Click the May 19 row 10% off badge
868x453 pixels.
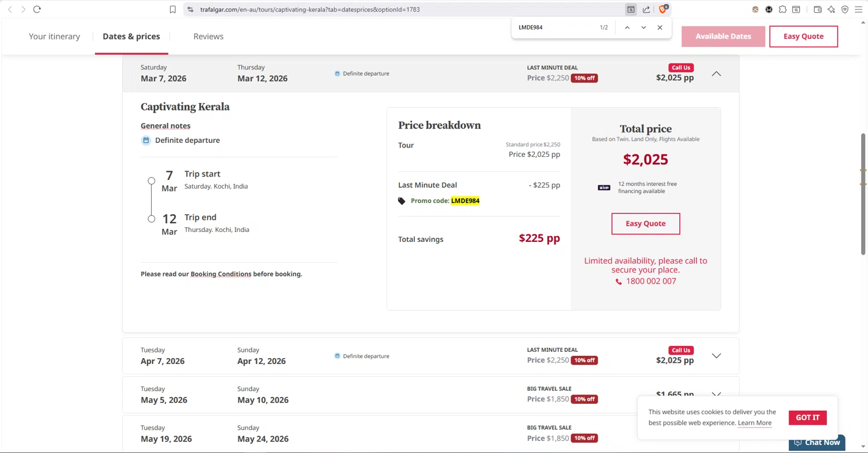[584, 438]
